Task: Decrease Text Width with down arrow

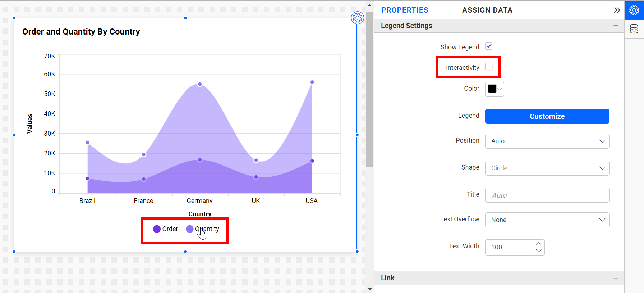Action: click(538, 251)
